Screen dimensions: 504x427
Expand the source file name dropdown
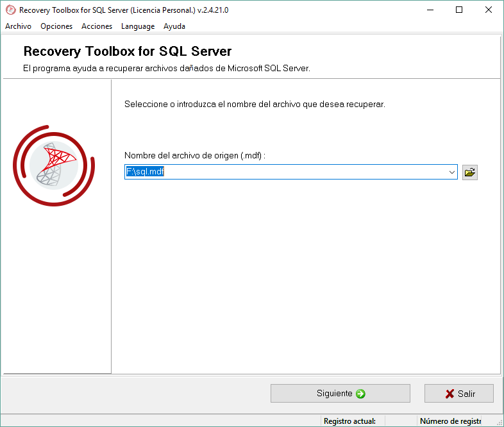451,172
